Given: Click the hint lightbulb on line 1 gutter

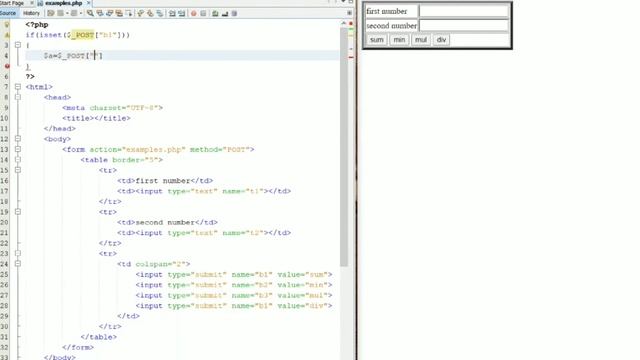Looking at the screenshot, I should [x=7, y=24].
